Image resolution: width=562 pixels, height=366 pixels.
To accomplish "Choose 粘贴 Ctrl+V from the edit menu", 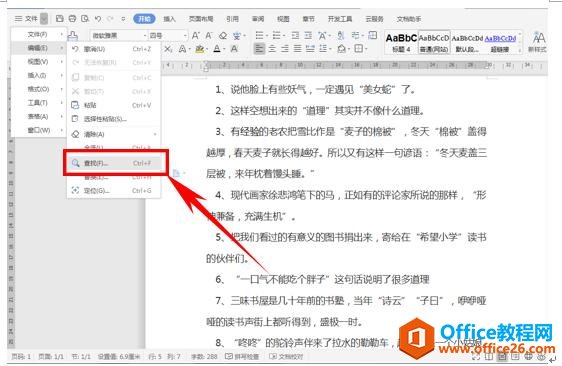I will coord(114,105).
